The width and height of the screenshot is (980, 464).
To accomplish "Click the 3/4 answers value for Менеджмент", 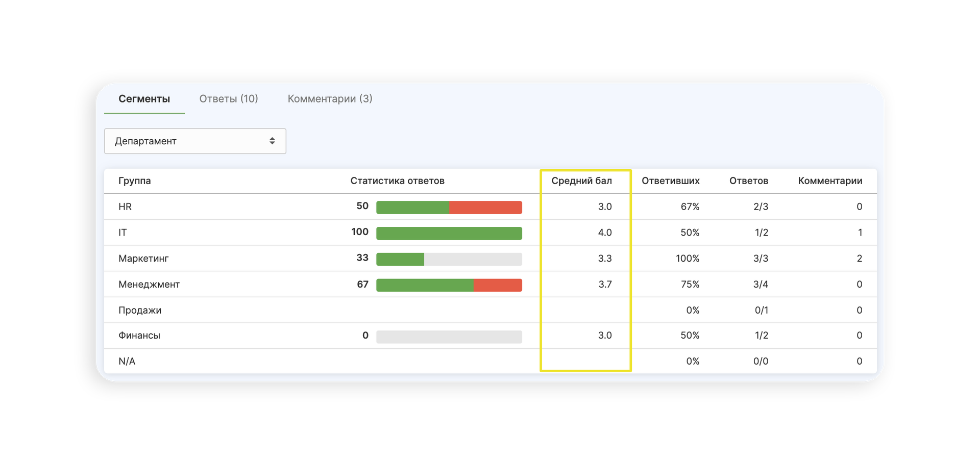I will click(x=761, y=285).
